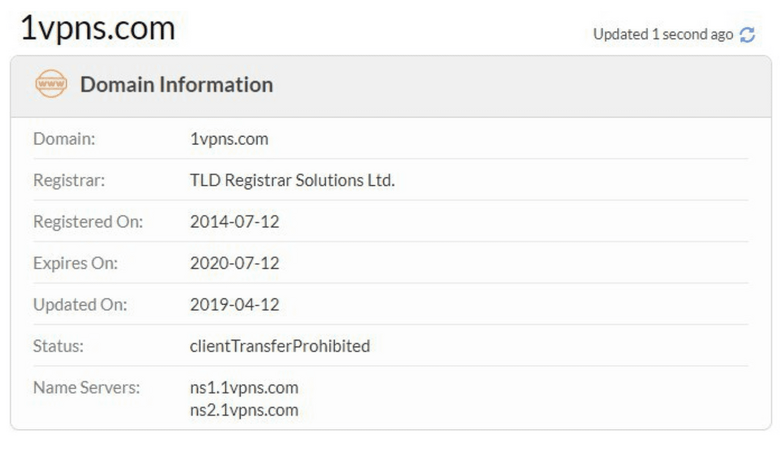780x450 pixels.
Task: Click the 2019-04-12 updated date
Action: tap(234, 304)
